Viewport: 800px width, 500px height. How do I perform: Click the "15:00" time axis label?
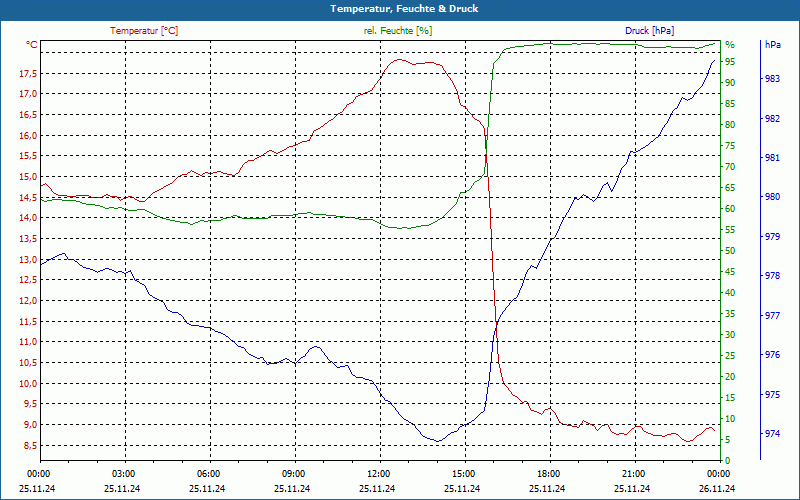pos(463,474)
